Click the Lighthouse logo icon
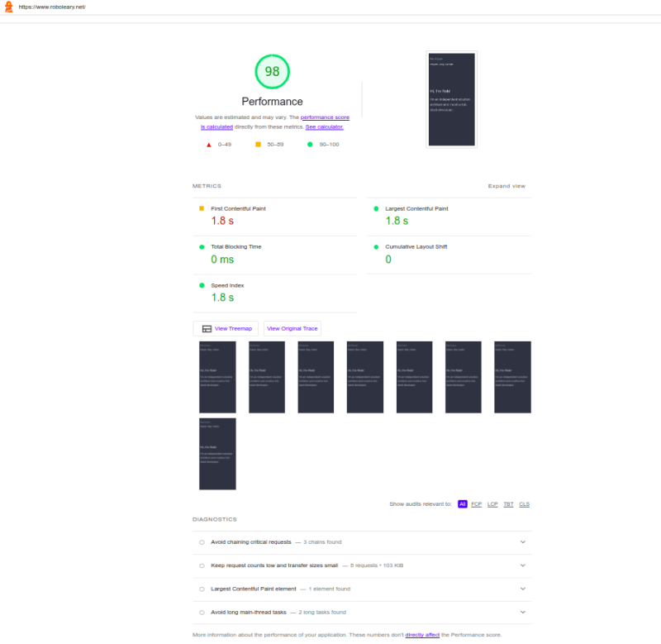The height and width of the screenshot is (644, 661). pyautogui.click(x=8, y=7)
